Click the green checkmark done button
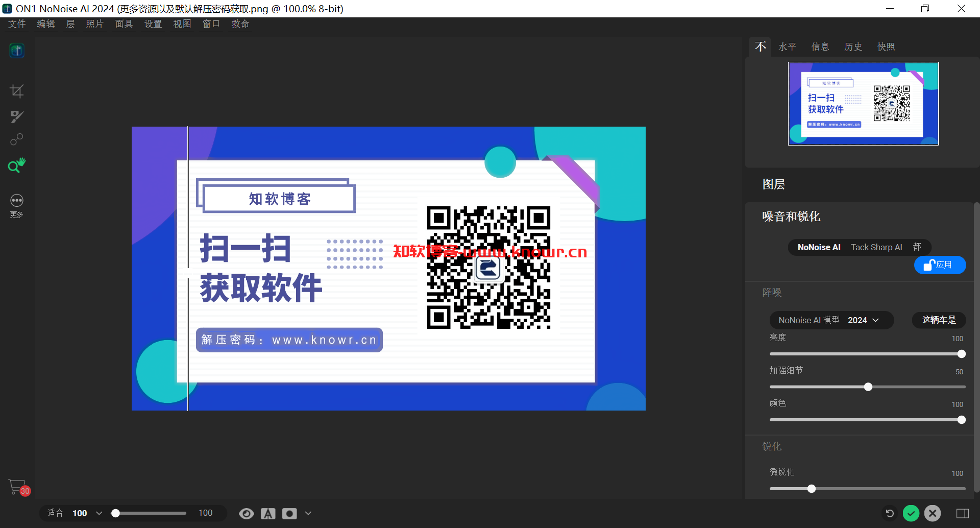This screenshot has width=980, height=528. (911, 513)
